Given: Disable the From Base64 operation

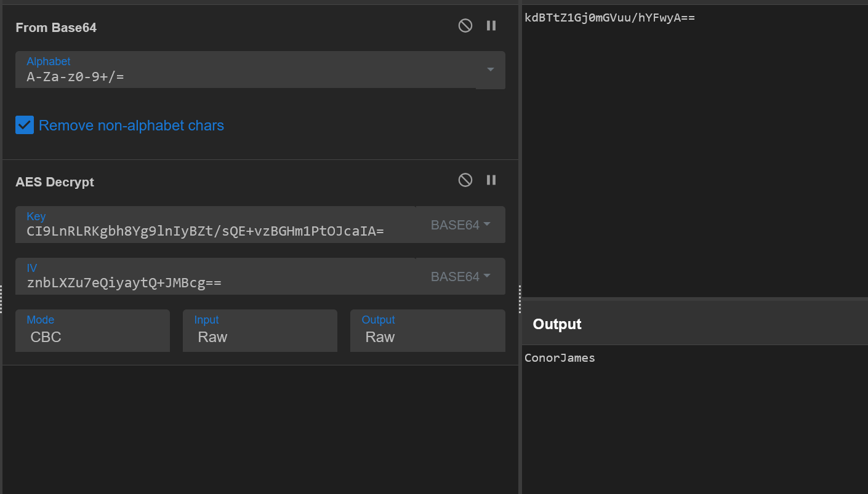Looking at the screenshot, I should coord(465,26).
